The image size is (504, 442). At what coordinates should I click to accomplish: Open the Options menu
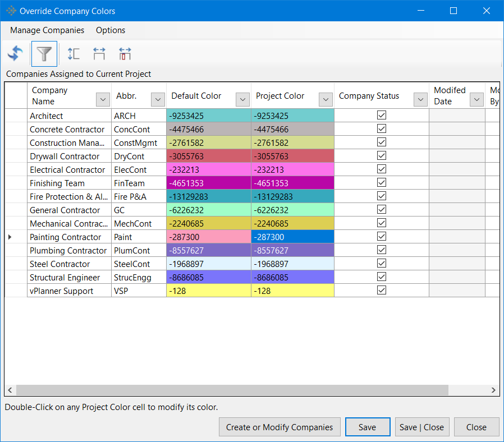(111, 30)
